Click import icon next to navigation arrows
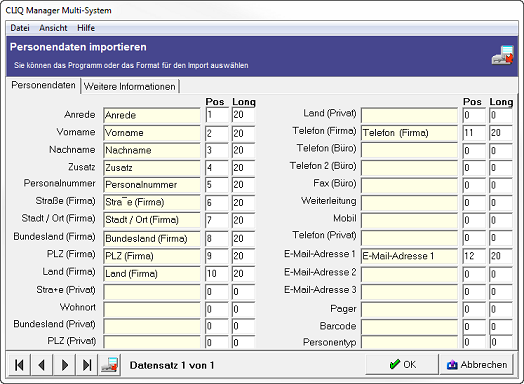This screenshot has height=384, width=524. coord(110,365)
